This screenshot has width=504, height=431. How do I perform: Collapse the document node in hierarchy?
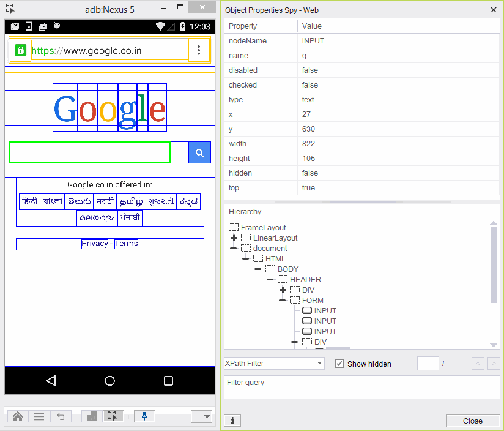(234, 248)
